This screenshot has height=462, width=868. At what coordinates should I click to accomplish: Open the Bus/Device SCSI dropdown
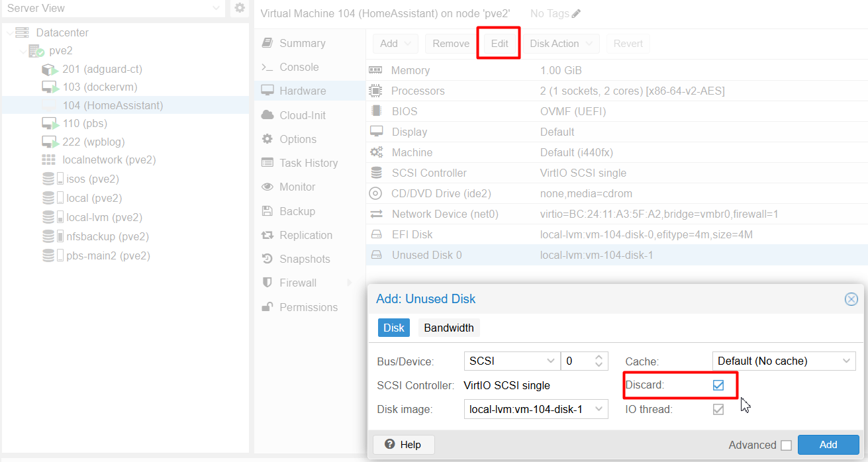point(512,361)
